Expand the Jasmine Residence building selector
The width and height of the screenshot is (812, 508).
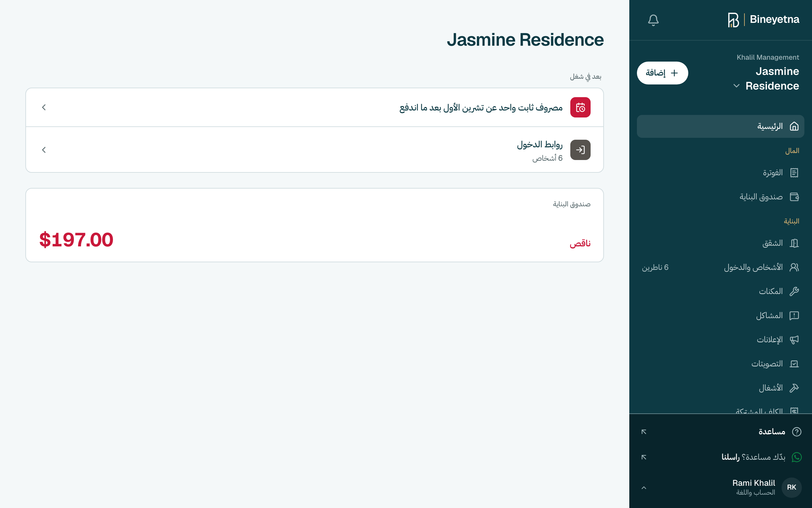coord(766,78)
